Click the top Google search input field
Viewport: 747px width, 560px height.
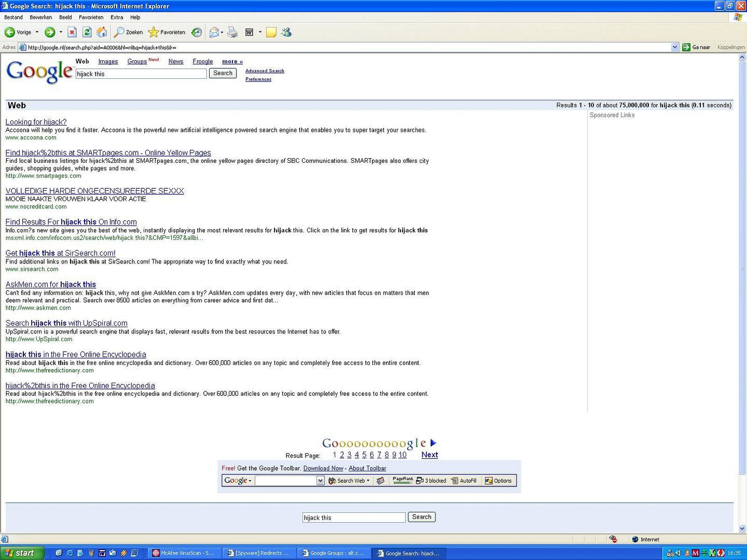click(x=141, y=74)
